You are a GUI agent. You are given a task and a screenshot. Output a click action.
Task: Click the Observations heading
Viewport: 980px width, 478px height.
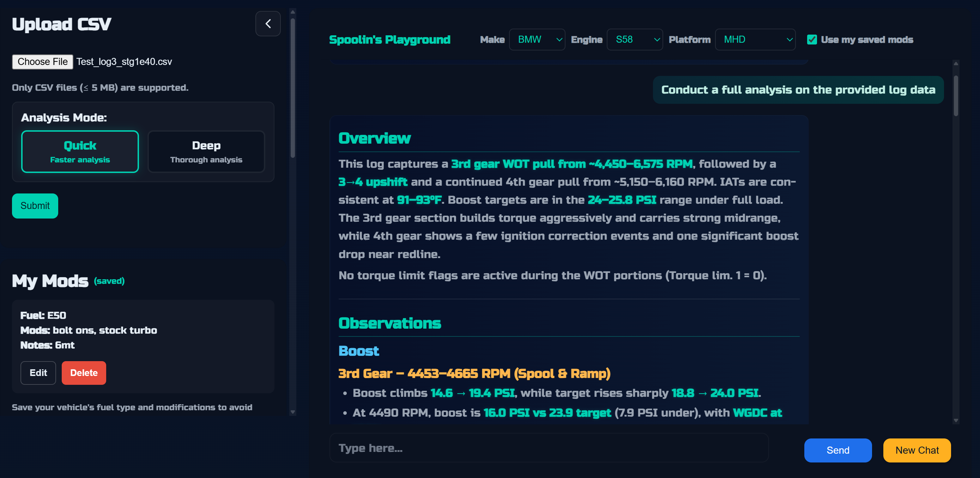(389, 323)
